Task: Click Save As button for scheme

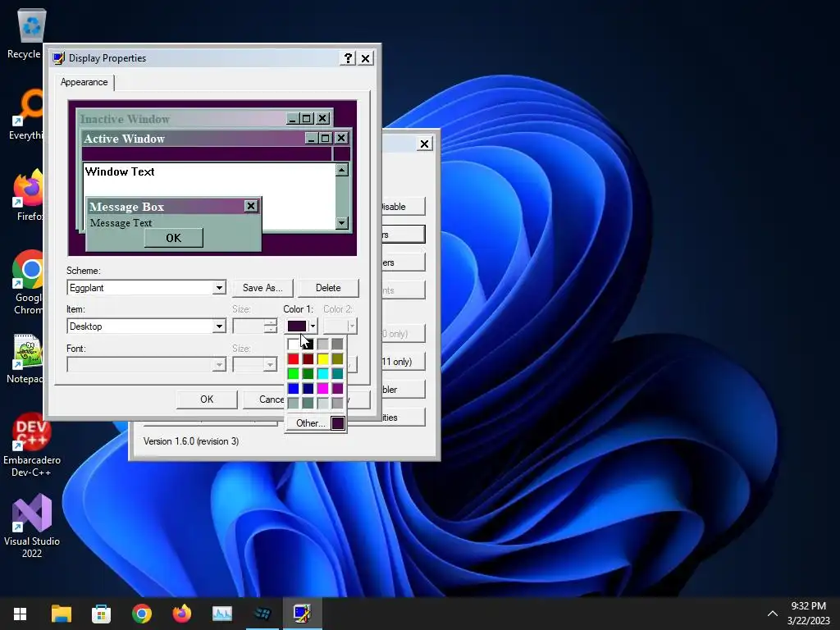Action: (x=262, y=288)
